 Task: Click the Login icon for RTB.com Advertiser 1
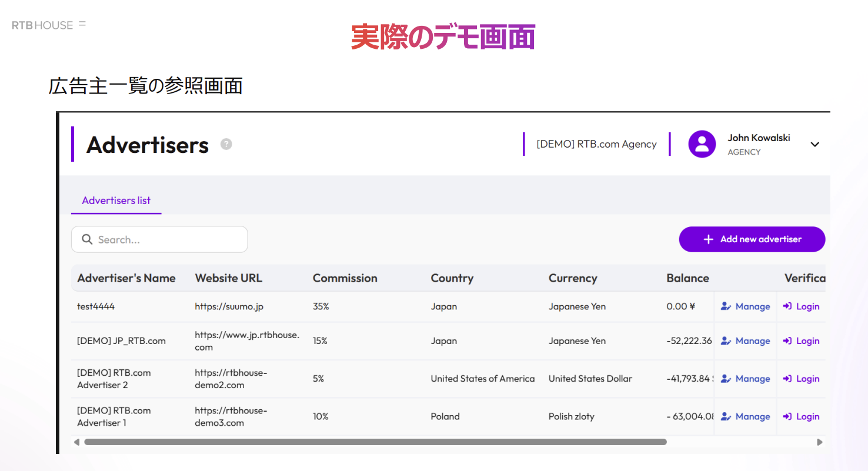[787, 416]
